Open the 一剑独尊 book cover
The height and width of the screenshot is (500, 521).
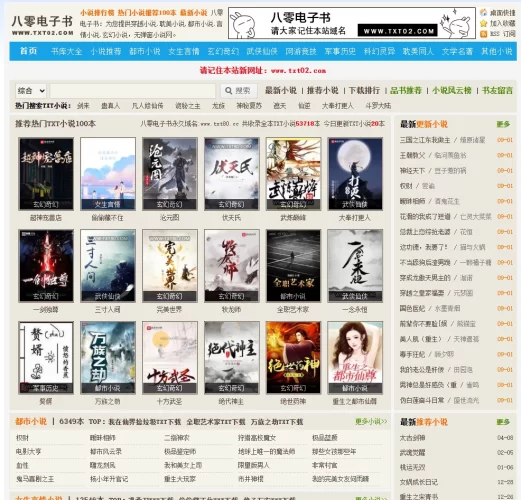coord(46,266)
